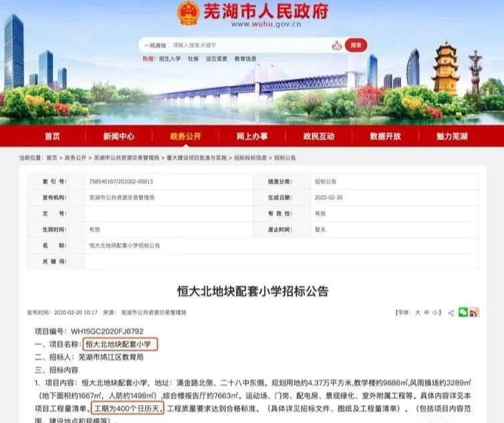Click the 招标人 芜湖市鸠江区教育局 line
This screenshot has height=423, width=504.
pyautogui.click(x=89, y=357)
